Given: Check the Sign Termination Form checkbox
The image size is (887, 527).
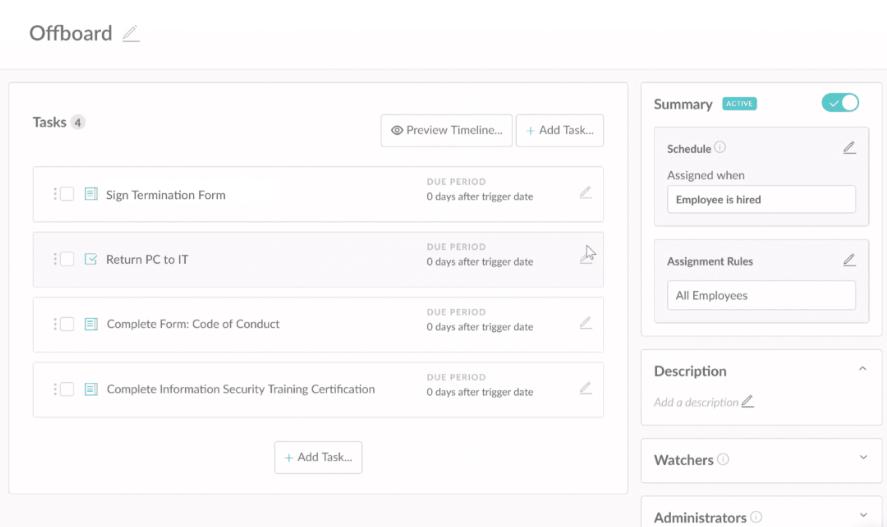Looking at the screenshot, I should pyautogui.click(x=68, y=194).
